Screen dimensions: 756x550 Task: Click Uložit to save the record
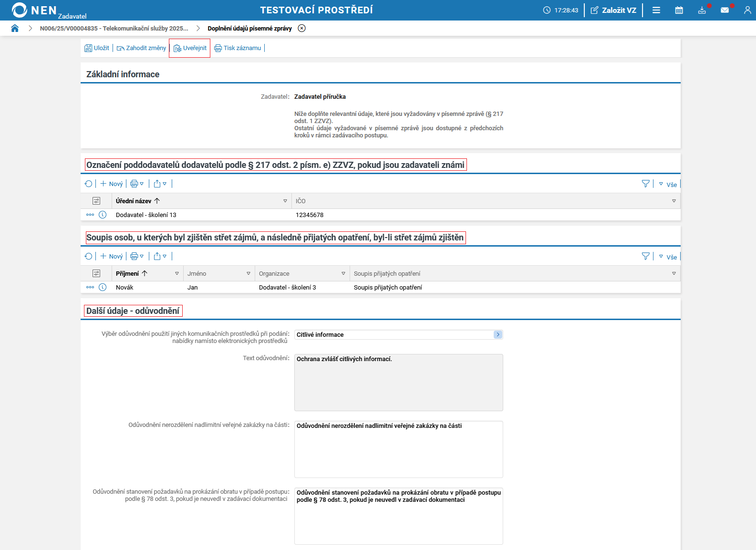click(x=97, y=48)
